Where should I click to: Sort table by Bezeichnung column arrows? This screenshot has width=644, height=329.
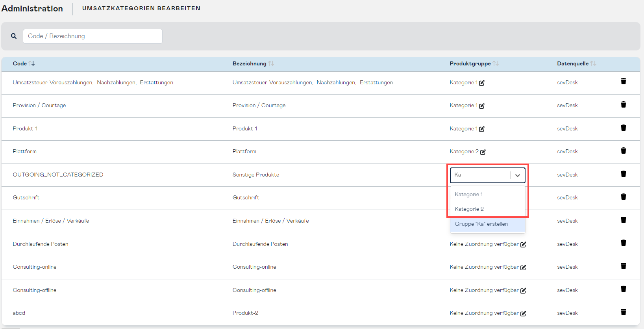271,63
